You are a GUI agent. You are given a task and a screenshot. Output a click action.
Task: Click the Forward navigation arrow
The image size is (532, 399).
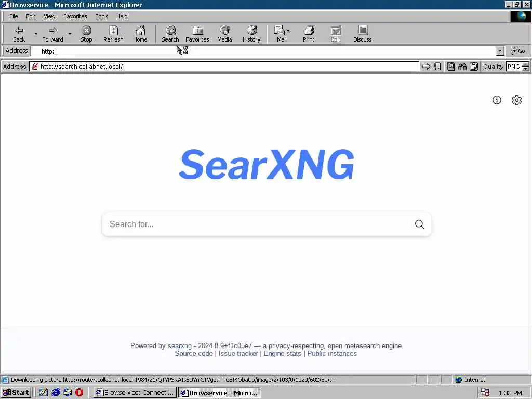coord(52,34)
